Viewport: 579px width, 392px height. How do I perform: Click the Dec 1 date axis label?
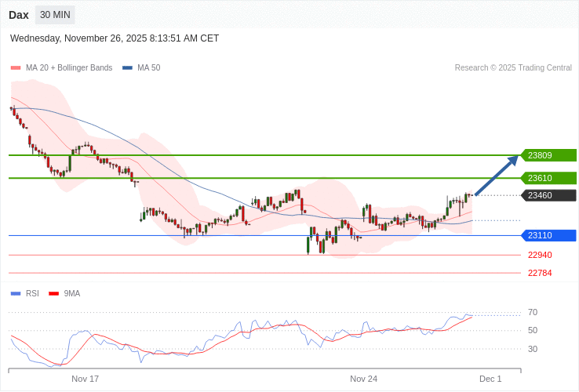point(490,379)
